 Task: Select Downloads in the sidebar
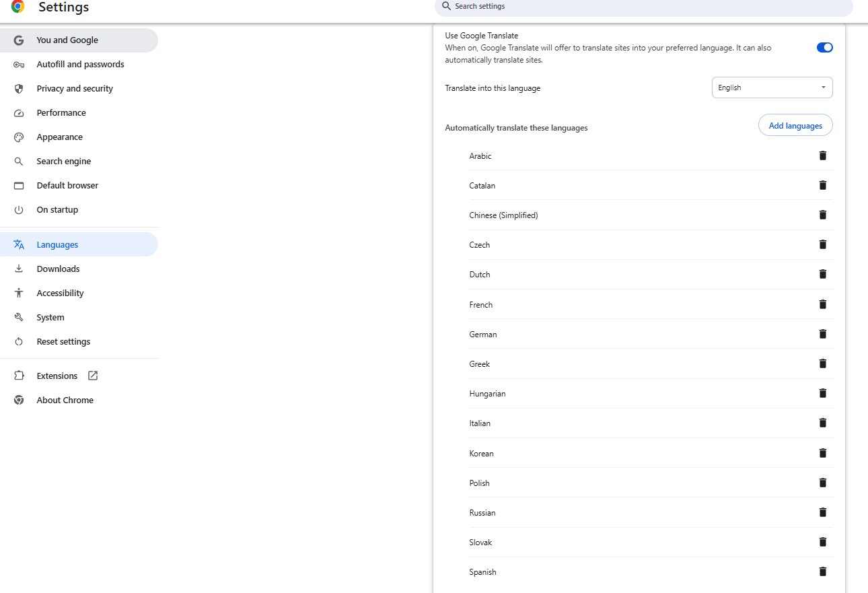[58, 269]
